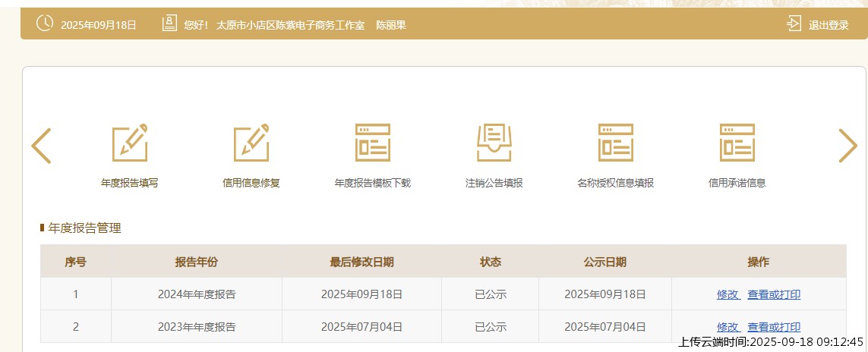Open the 名称授权信息填报 icon

616,143
